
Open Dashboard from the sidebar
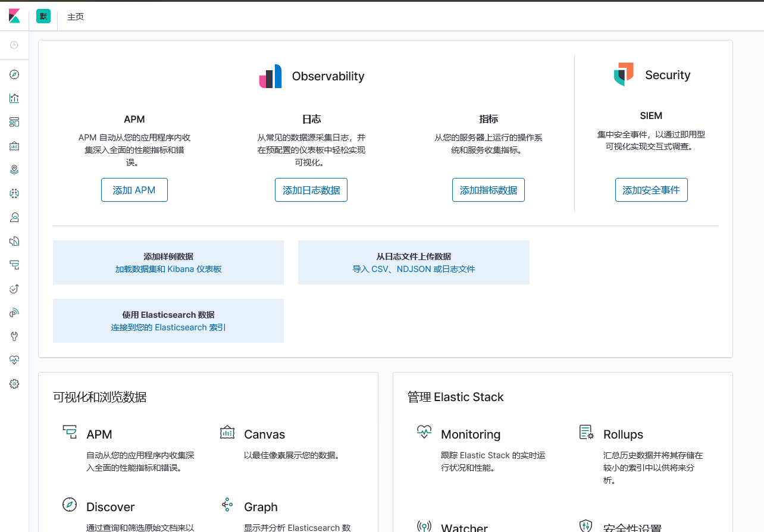click(x=14, y=122)
